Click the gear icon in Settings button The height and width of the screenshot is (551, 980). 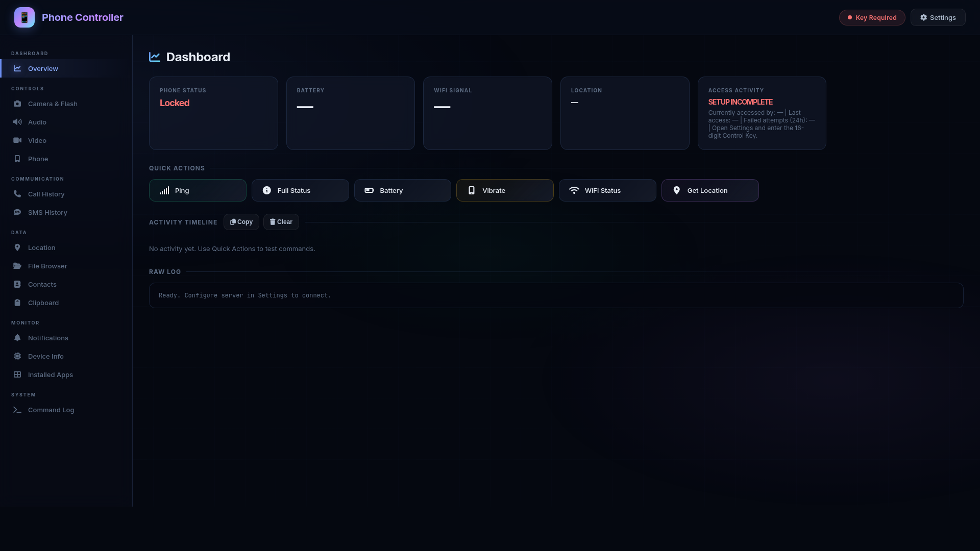[x=923, y=17]
